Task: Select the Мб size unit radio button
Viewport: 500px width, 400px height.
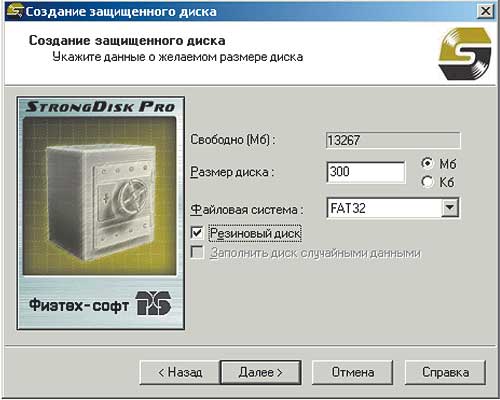Action: [427, 163]
